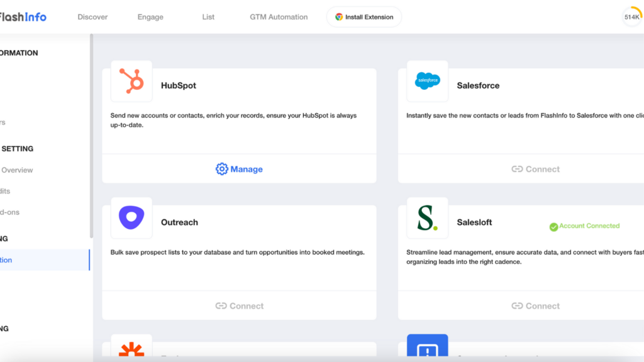Click the green Account Connected checkmark

pyautogui.click(x=553, y=227)
